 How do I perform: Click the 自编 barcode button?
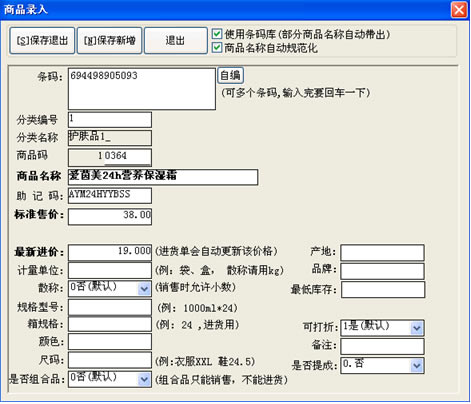(x=230, y=75)
